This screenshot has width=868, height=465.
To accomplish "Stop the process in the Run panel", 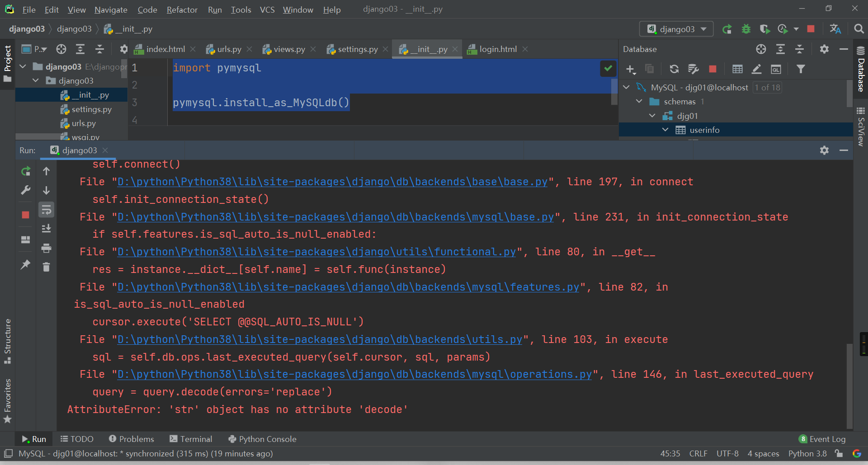I will tap(26, 215).
